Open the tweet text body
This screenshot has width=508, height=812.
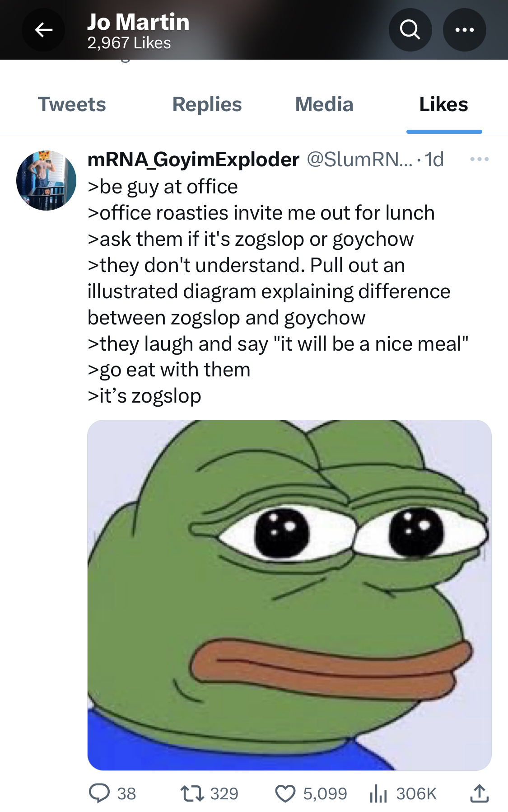pos(278,291)
